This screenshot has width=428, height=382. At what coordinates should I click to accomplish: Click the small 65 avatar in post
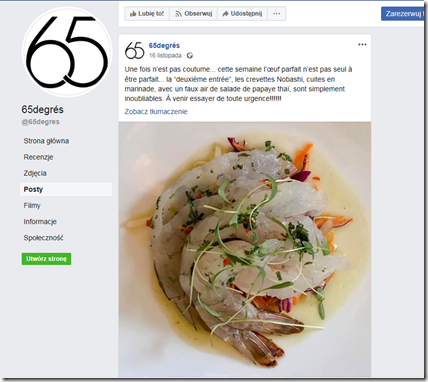134,50
